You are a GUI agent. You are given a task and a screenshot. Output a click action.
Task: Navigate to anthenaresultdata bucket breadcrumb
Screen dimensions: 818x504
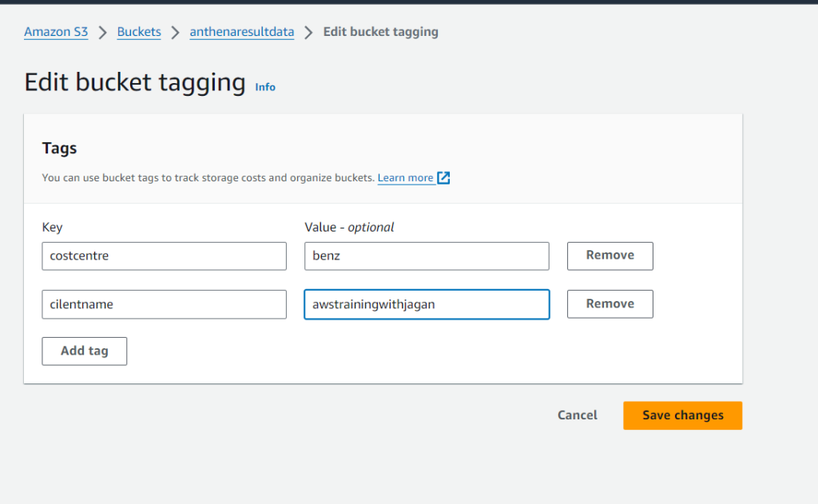point(241,32)
